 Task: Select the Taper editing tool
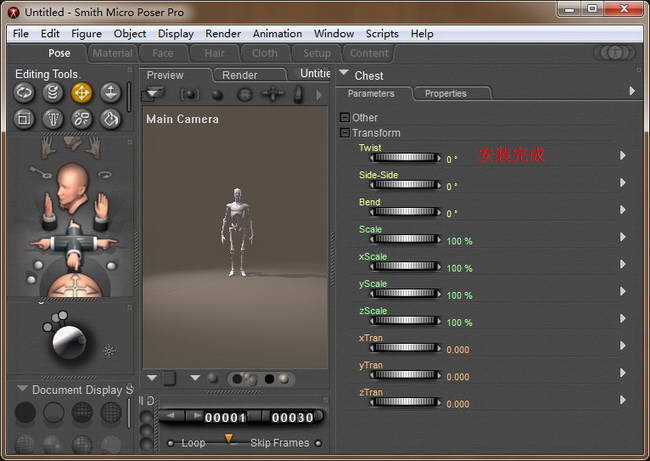(53, 119)
